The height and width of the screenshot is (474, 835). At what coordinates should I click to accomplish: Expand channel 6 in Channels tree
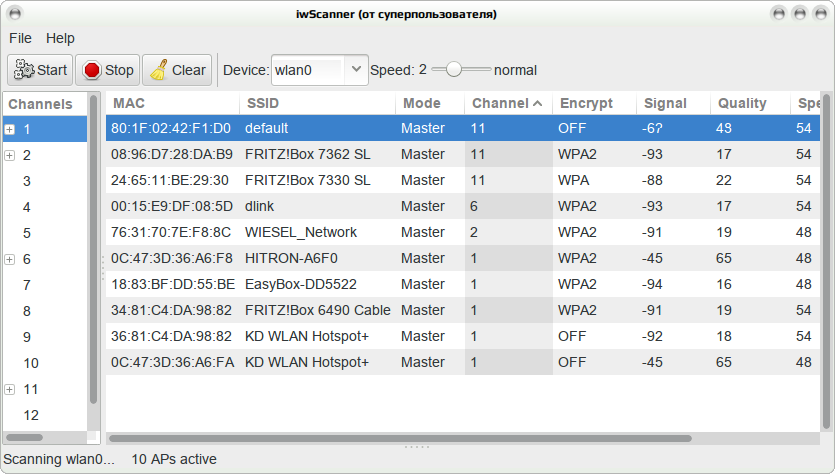click(10, 259)
